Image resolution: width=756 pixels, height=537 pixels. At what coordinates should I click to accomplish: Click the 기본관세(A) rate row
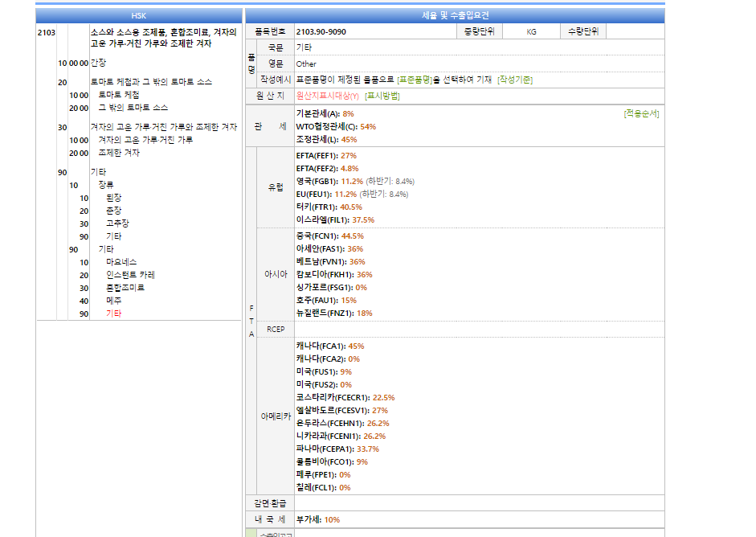click(325, 113)
